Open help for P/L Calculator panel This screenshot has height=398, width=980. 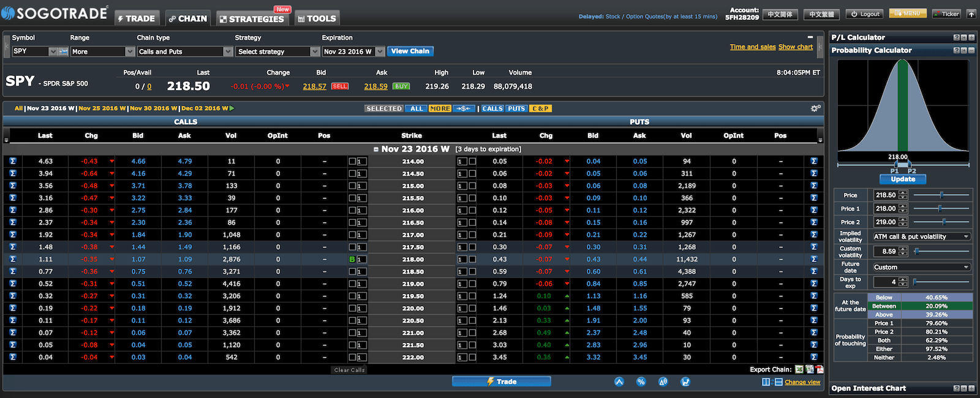[x=956, y=37]
